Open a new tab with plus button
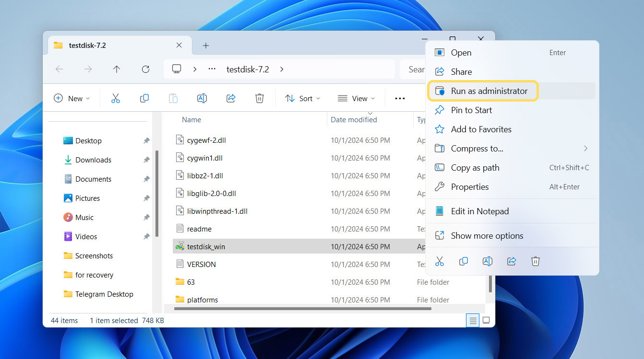644x359 pixels. pos(206,46)
